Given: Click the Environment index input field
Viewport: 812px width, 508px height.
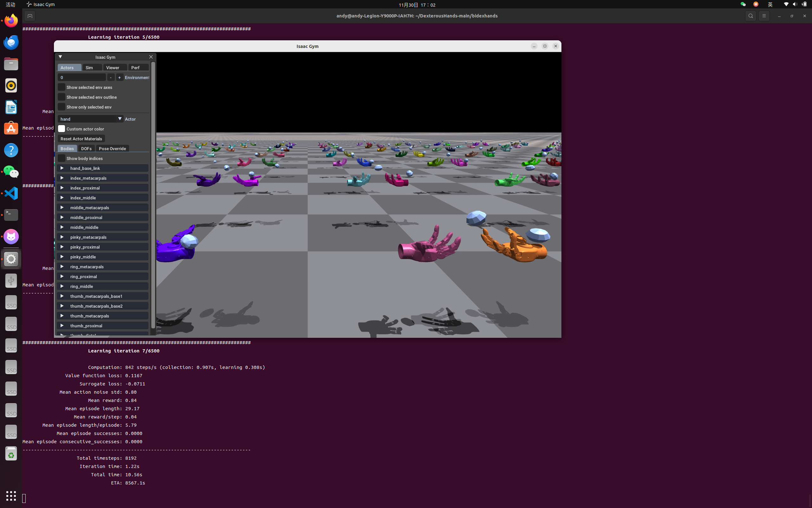Looking at the screenshot, I should (82, 77).
